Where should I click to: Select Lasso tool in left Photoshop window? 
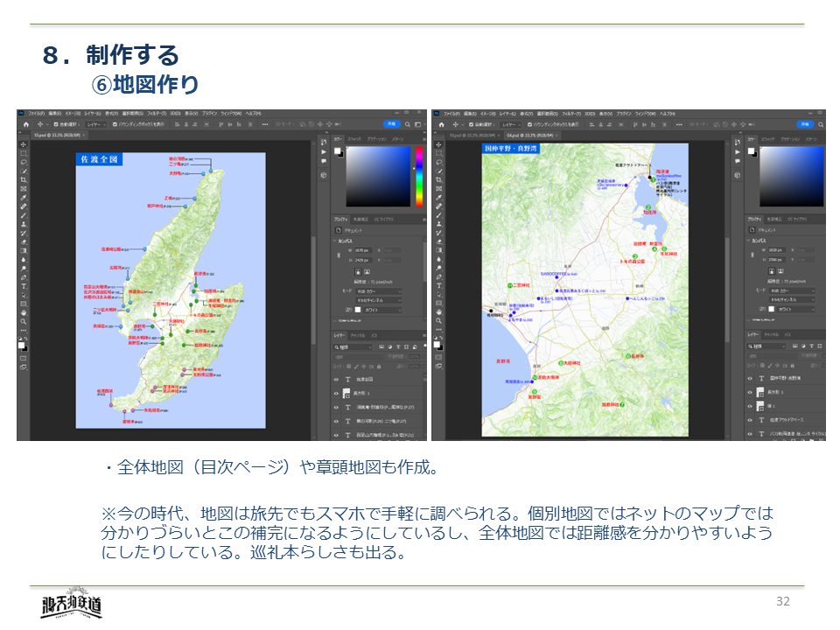coord(24,162)
